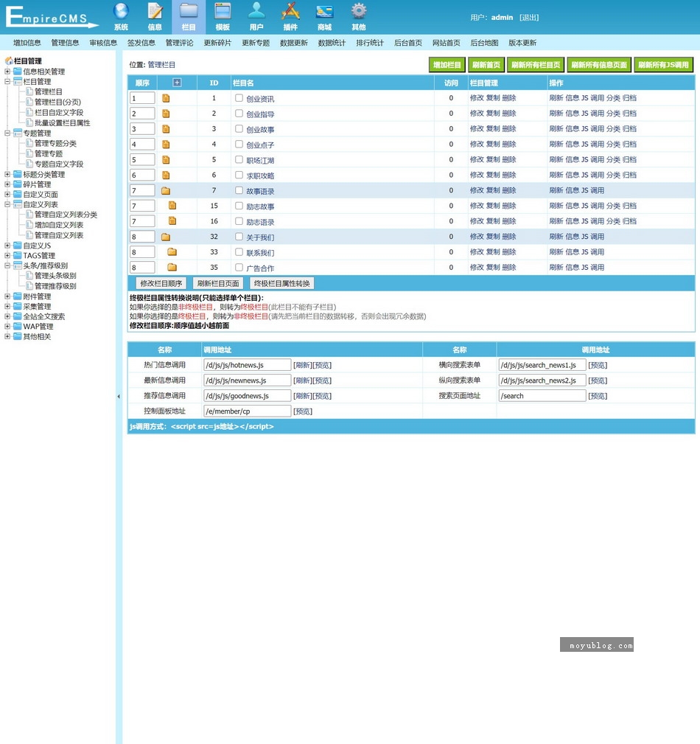Open 管理评论 in submenu bar
The image size is (700, 744).
coord(179,43)
